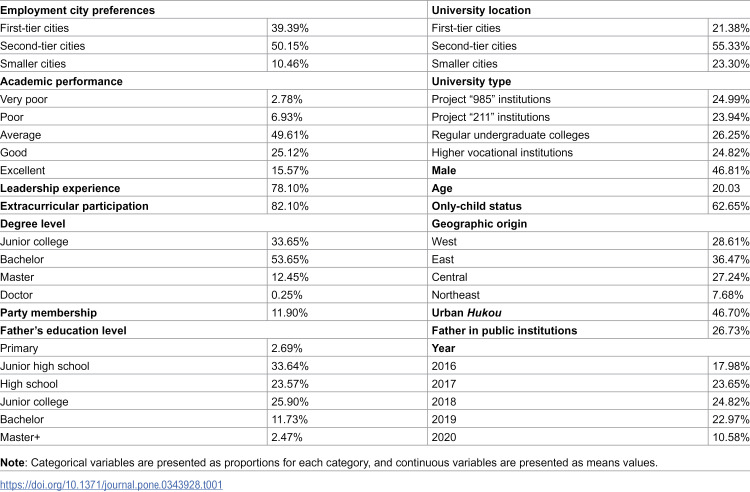
Task: Select the Party membership row label
Action: (48, 313)
